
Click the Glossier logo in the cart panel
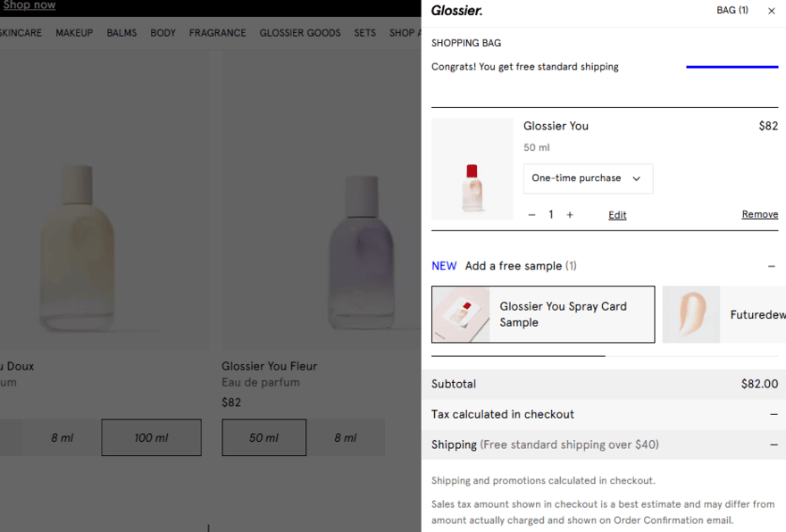(x=456, y=12)
